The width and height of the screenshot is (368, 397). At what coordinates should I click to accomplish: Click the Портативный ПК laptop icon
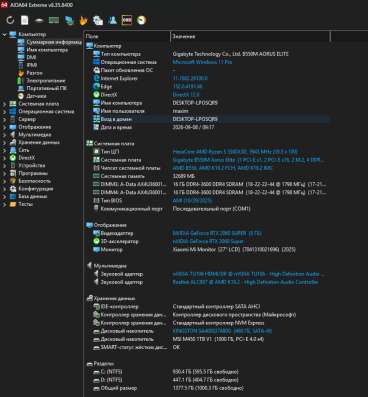coord(21,88)
